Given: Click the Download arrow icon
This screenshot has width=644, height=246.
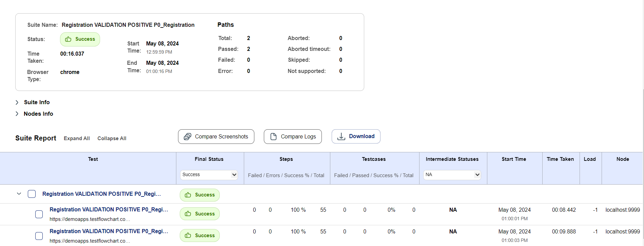Looking at the screenshot, I should click(341, 136).
